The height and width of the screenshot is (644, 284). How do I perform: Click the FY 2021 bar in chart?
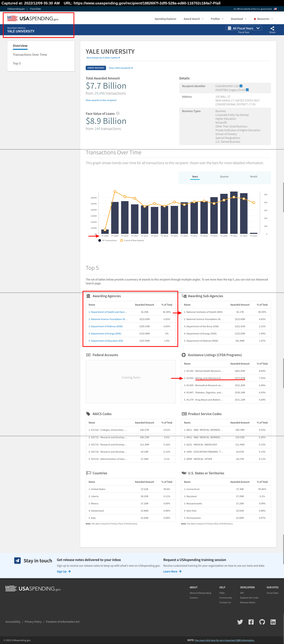[234, 213]
